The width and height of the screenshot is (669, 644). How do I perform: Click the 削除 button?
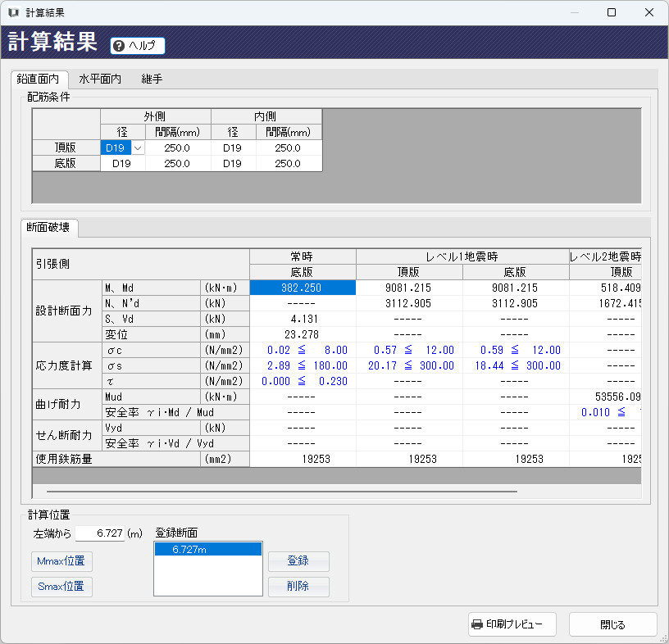pos(298,586)
